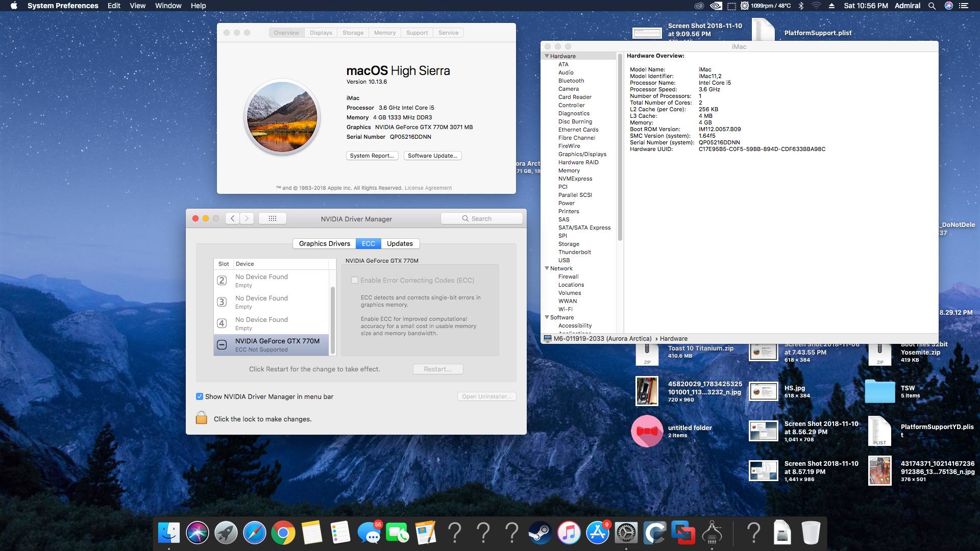The image size is (980, 551).
Task: Open the App Store showing 9 updates
Action: [598, 534]
